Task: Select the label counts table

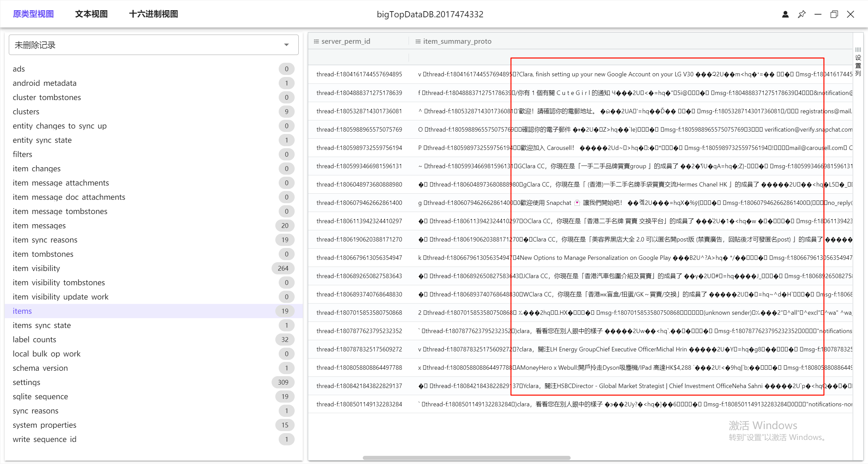Action: pyautogui.click(x=34, y=340)
